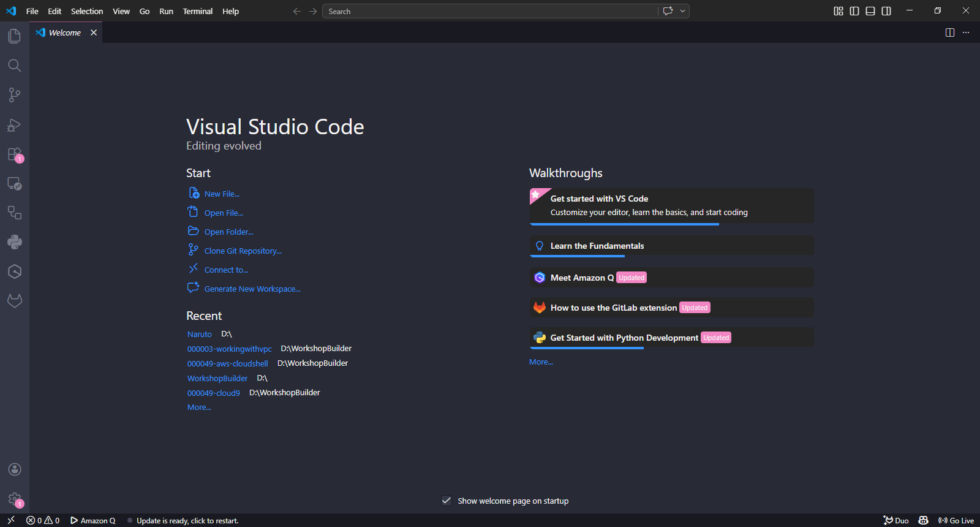Screen dimensions: 980x527
Task: Toggle Secondary Side Bar visibility
Action: pyautogui.click(x=886, y=11)
